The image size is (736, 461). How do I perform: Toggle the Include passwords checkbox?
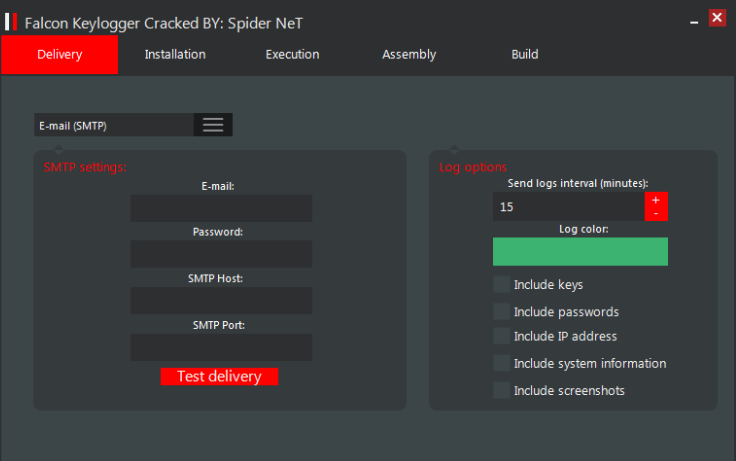501,311
